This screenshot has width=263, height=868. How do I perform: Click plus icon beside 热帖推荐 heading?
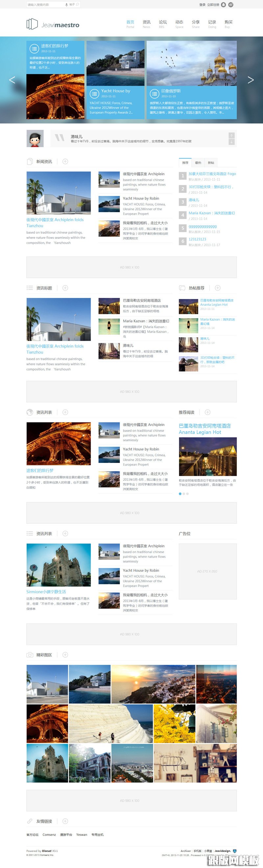tap(218, 288)
